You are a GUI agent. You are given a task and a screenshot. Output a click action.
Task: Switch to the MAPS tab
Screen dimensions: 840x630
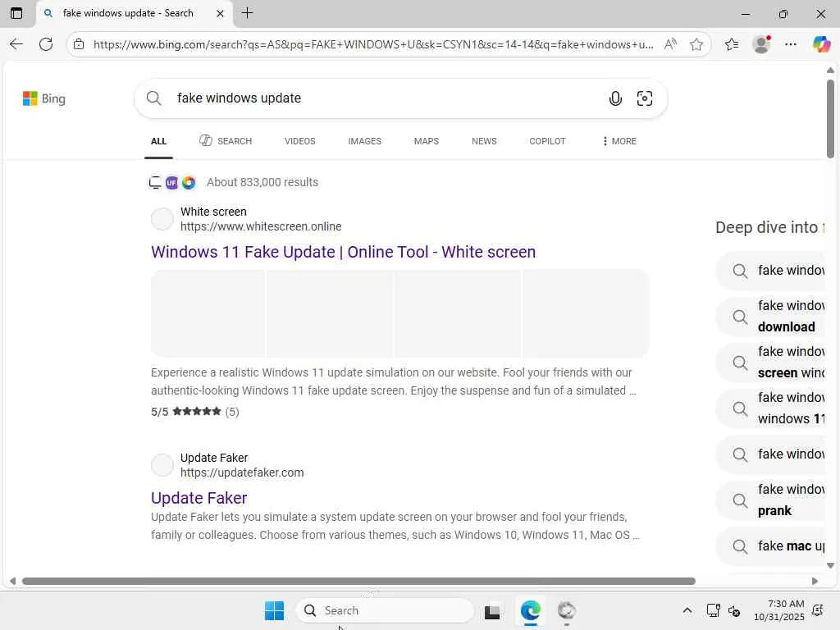[x=427, y=141]
